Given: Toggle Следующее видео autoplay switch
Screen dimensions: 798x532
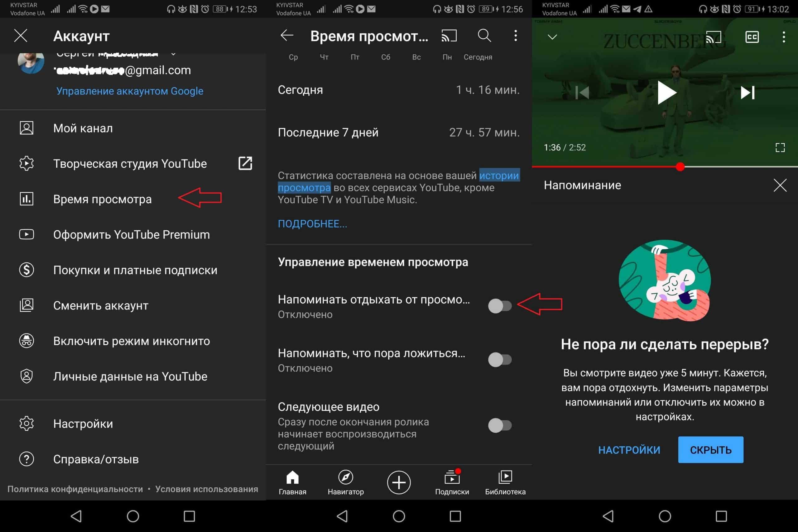Looking at the screenshot, I should [x=500, y=425].
